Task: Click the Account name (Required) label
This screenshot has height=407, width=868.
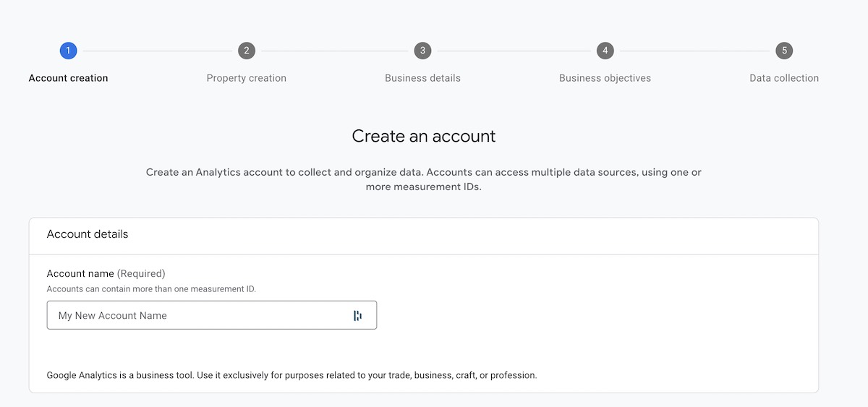Action: coord(106,273)
